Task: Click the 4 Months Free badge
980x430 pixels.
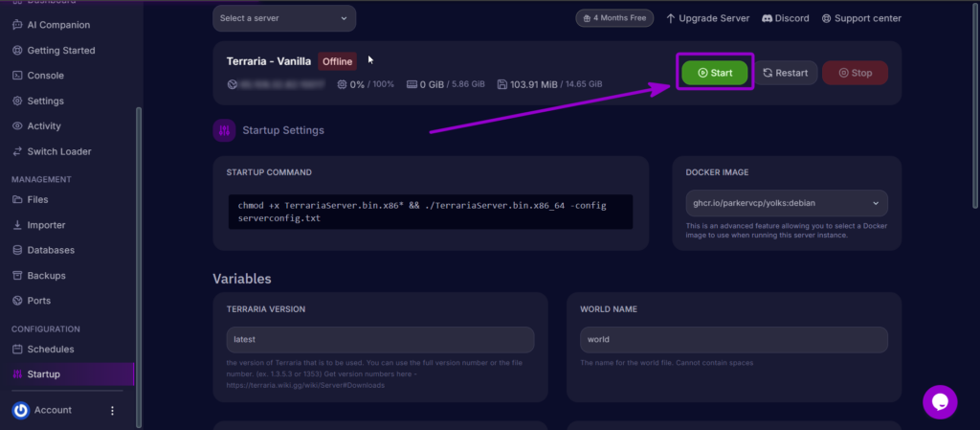Action: click(614, 18)
